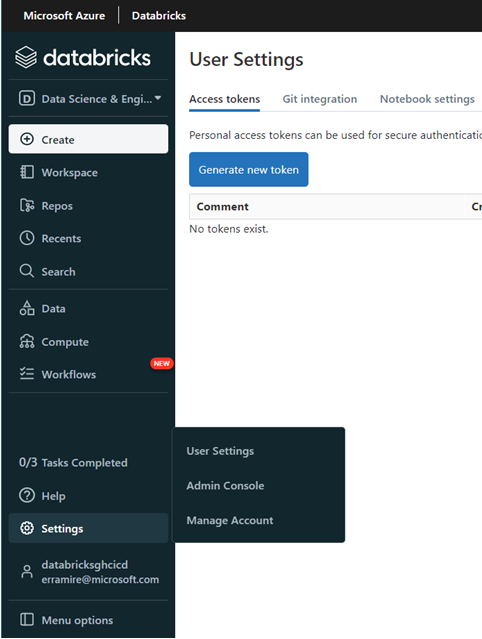Switch to the Notebook settings tab
Viewport: 482px width, 639px height.
(427, 99)
